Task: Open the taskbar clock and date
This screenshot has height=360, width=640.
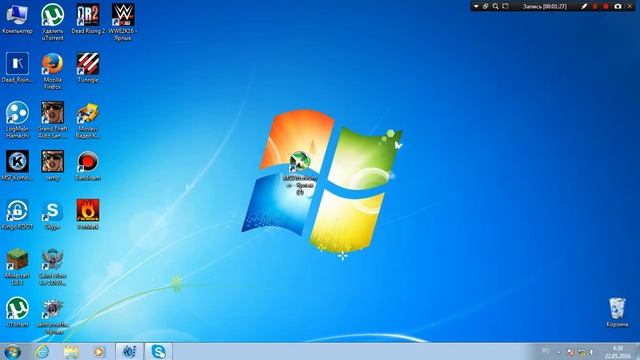Action: (618, 352)
